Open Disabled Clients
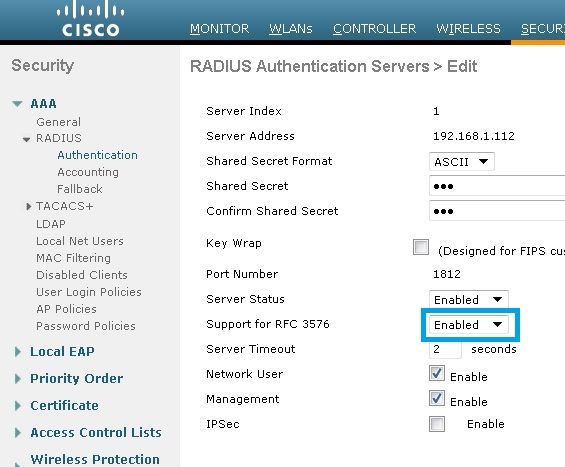Screen dimensions: 565x467 (x=82, y=275)
